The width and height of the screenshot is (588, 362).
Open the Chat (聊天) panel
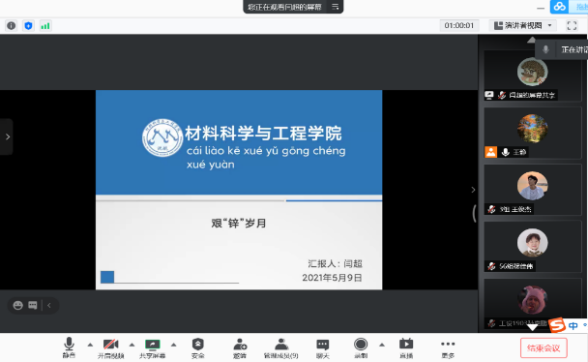point(322,348)
